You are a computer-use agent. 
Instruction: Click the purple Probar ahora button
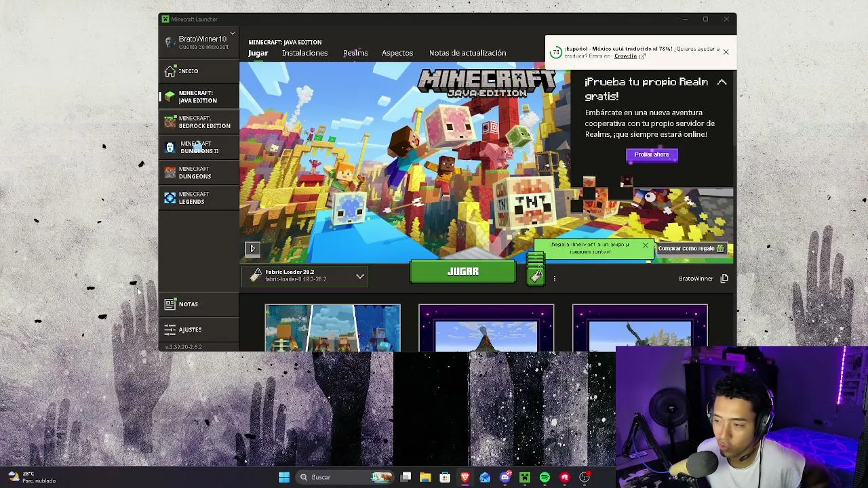[x=652, y=155]
